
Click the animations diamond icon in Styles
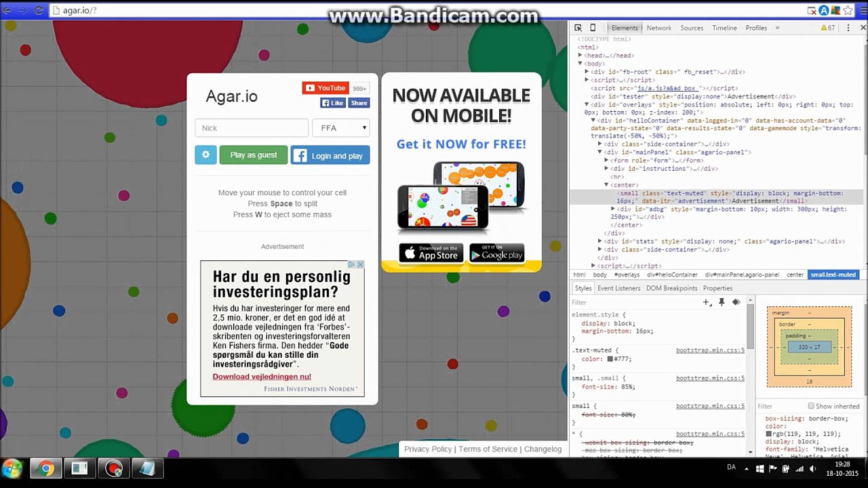(736, 302)
